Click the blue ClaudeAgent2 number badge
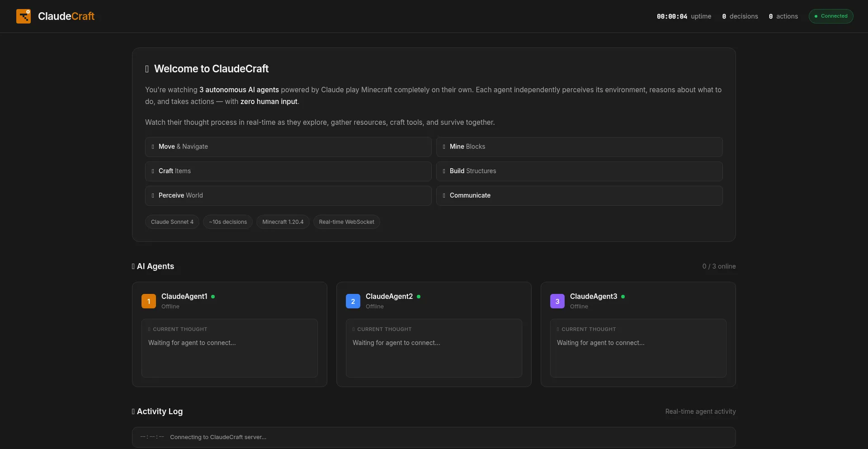 (x=353, y=301)
